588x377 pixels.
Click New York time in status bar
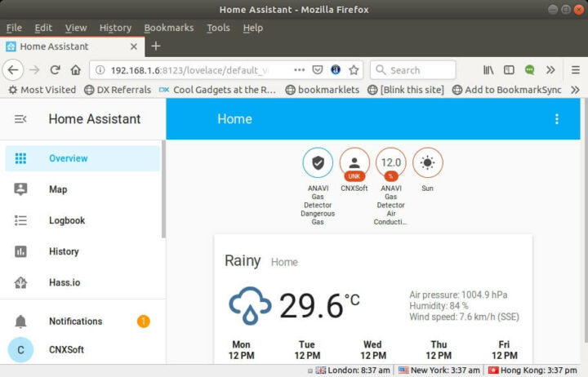pos(439,370)
